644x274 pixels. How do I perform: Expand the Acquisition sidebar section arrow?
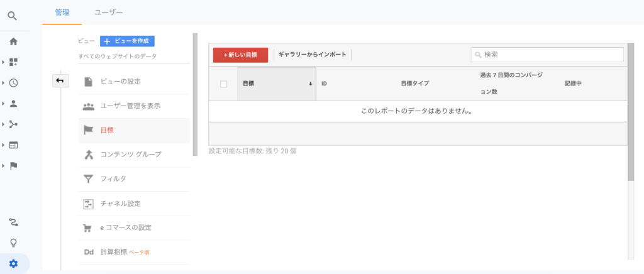tap(4, 124)
